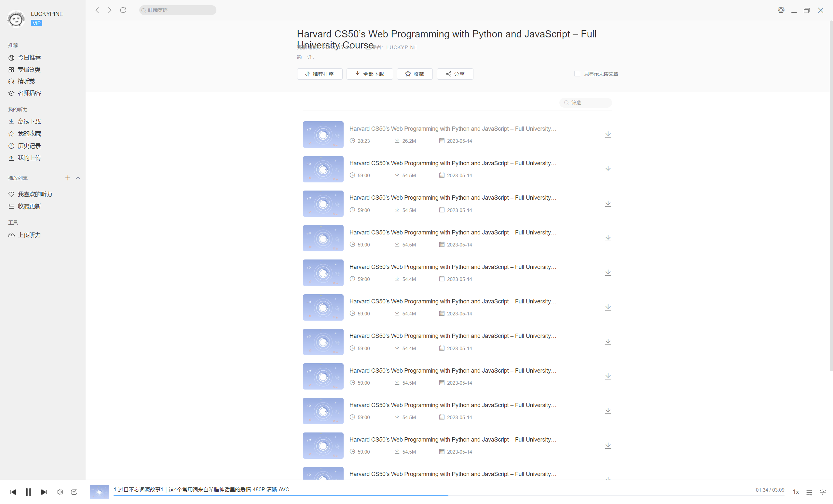Open the playlist queue icon
The width and height of the screenshot is (833, 504).
(x=809, y=492)
